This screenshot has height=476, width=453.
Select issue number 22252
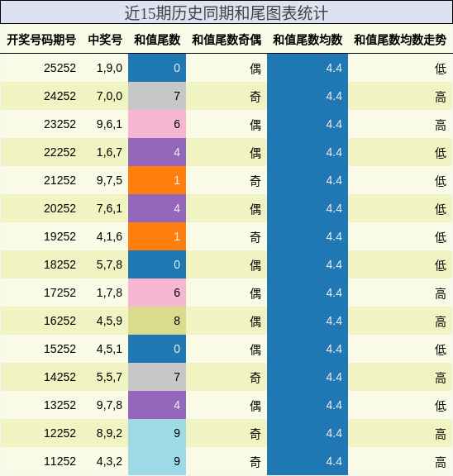click(x=60, y=152)
